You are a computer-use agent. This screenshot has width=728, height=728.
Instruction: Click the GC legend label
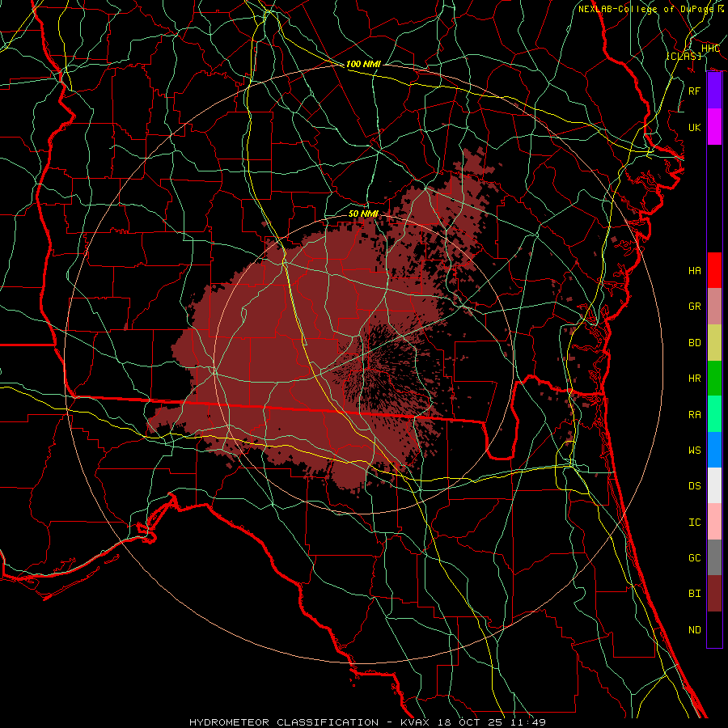pyautogui.click(x=695, y=558)
